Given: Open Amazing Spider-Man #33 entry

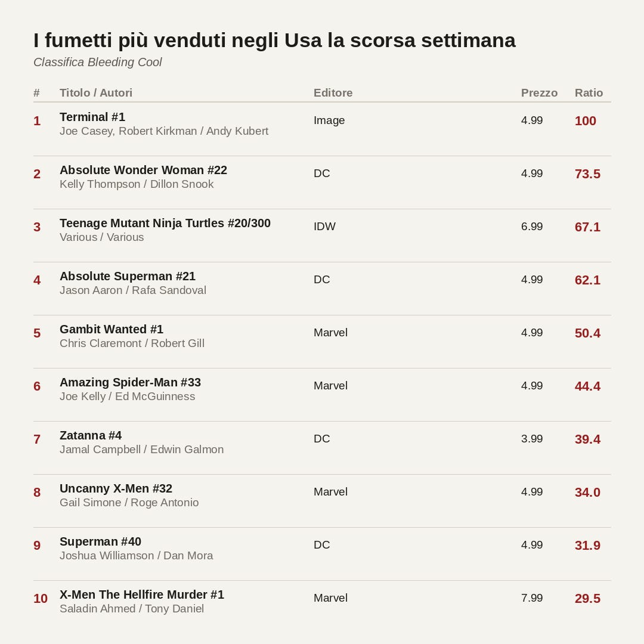Looking at the screenshot, I should click(130, 382).
